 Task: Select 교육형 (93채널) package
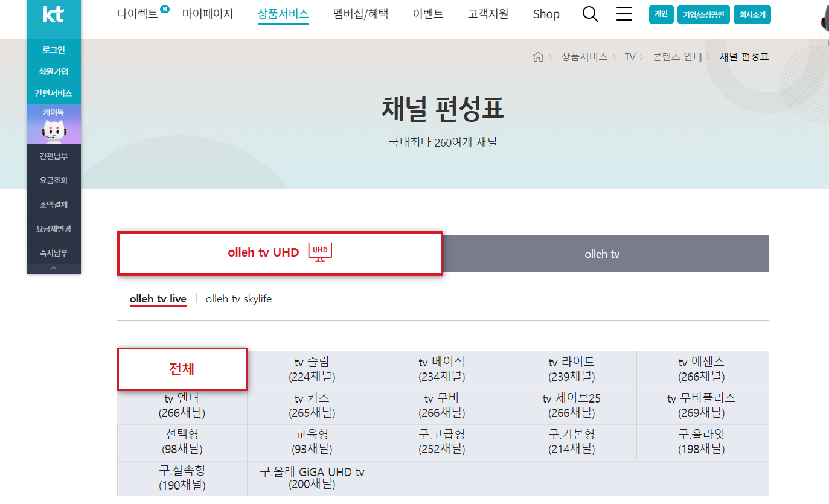click(x=312, y=442)
